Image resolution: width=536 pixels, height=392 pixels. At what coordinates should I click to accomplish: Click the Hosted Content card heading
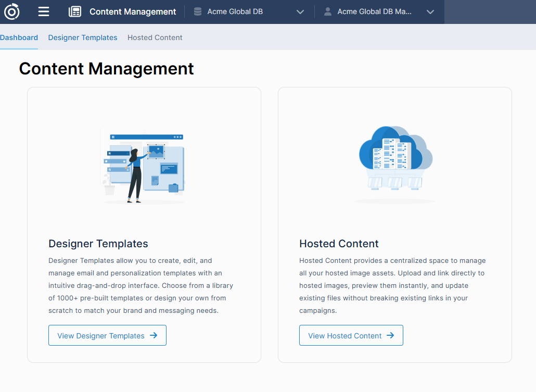tap(339, 244)
